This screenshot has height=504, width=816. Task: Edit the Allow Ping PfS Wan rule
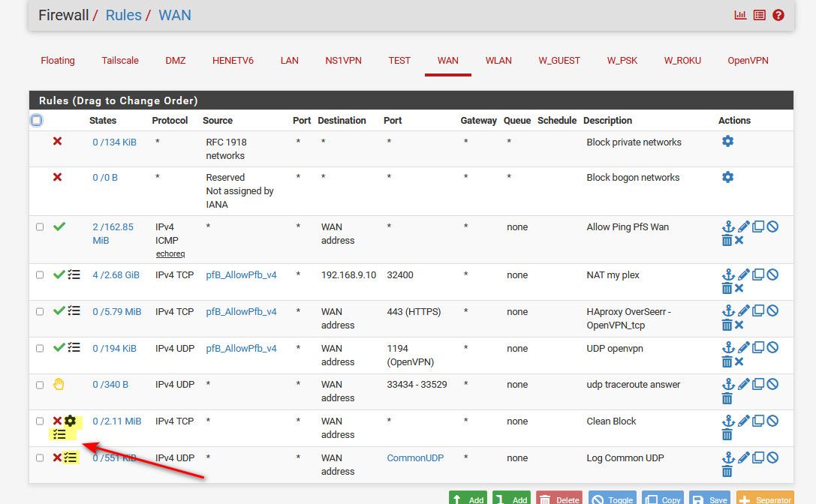click(x=744, y=226)
